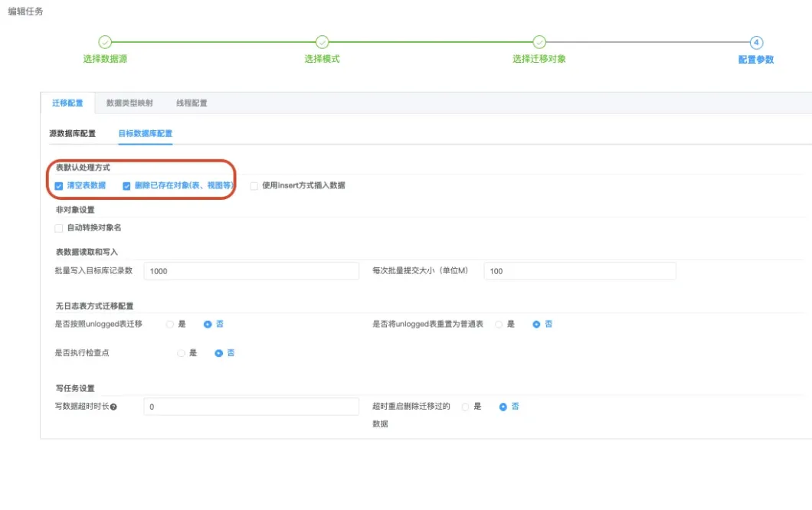This screenshot has width=812, height=510.
Task: Enable 自动转换对象名 checkbox
Action: (58, 228)
